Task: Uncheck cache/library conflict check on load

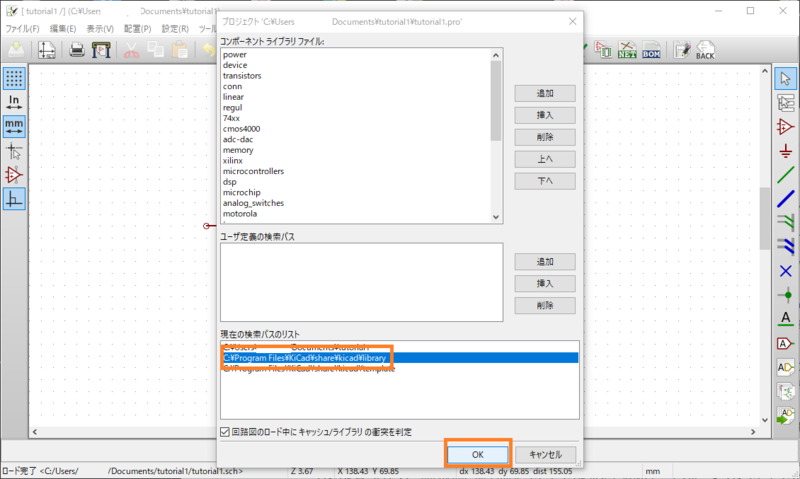Action: click(x=224, y=432)
